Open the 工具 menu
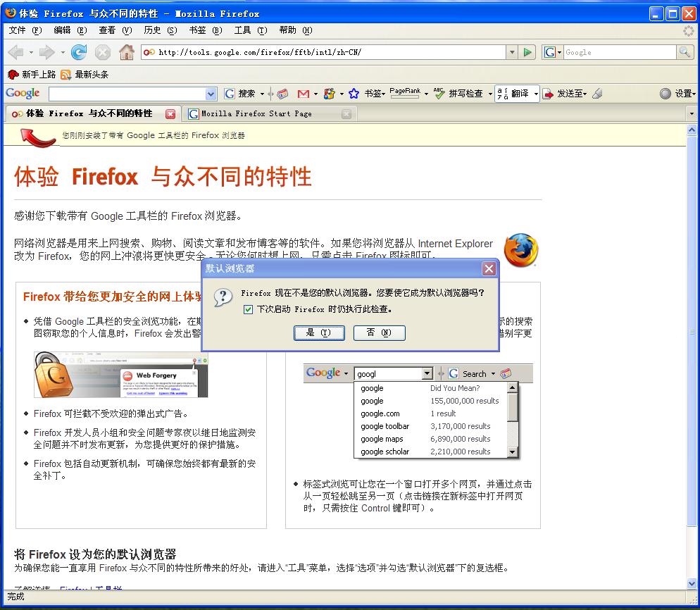Screen dimensions: 700x610 pos(251,30)
